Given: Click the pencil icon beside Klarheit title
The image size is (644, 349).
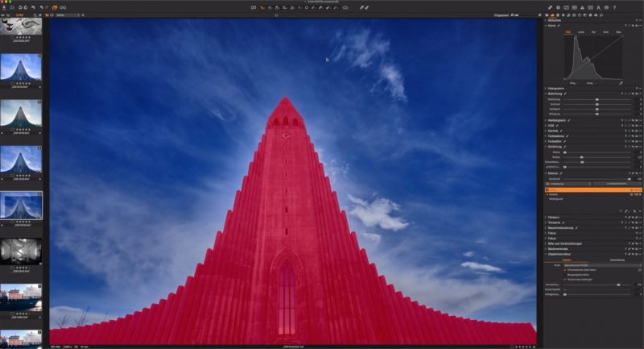Looking at the screenshot, I should tap(561, 131).
